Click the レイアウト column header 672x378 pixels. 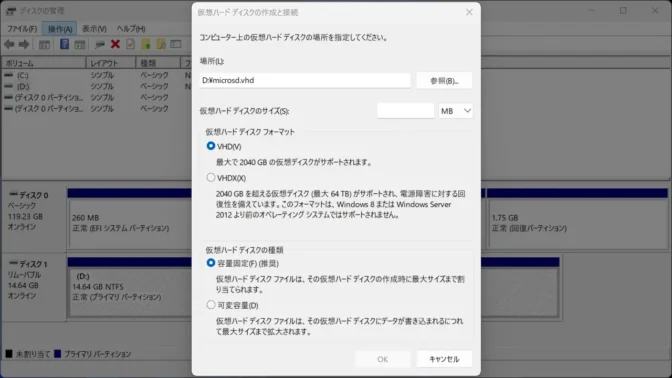pos(111,63)
